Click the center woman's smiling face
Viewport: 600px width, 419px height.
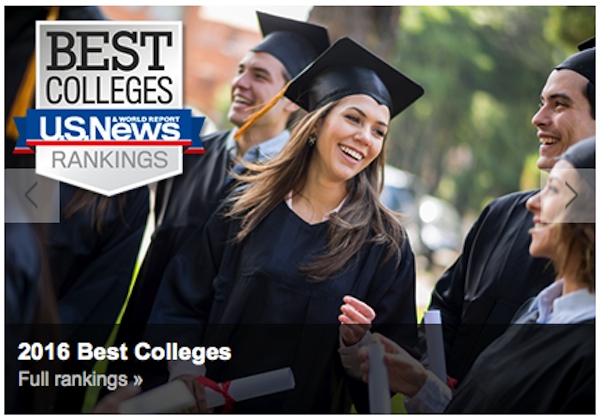coord(350,138)
